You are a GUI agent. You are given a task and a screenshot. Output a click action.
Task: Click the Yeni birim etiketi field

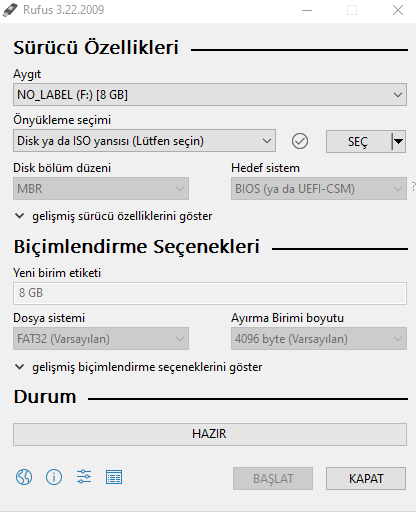click(210, 293)
